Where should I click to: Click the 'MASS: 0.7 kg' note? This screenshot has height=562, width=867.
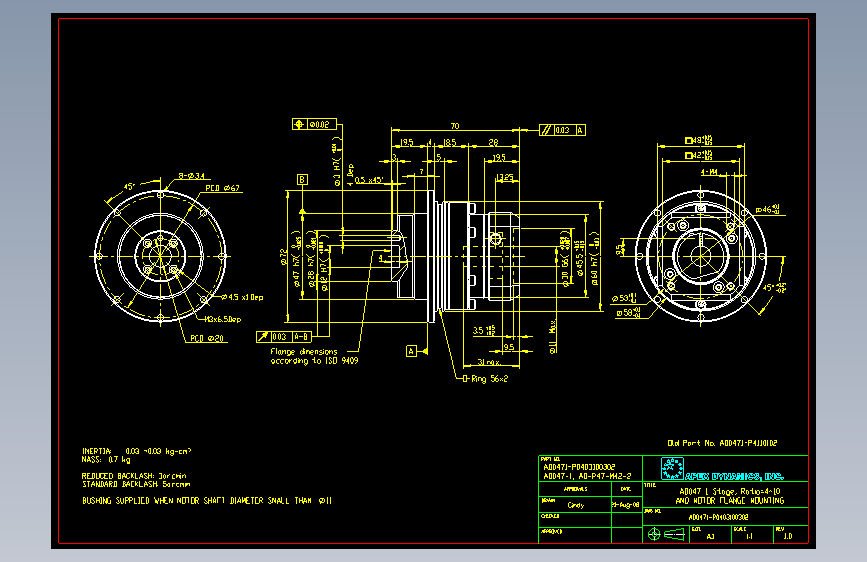pyautogui.click(x=106, y=460)
